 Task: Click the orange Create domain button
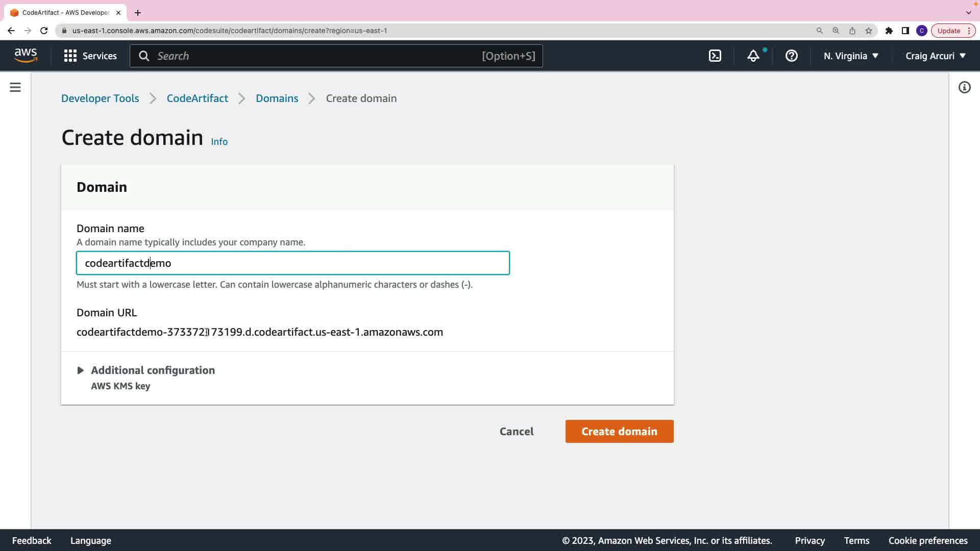(619, 432)
